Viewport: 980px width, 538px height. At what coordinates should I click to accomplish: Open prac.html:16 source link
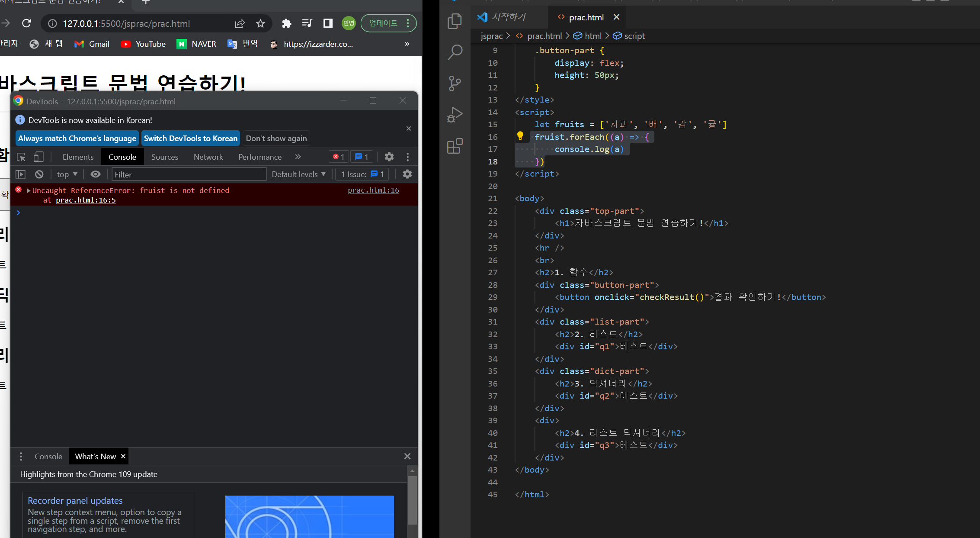coord(374,190)
